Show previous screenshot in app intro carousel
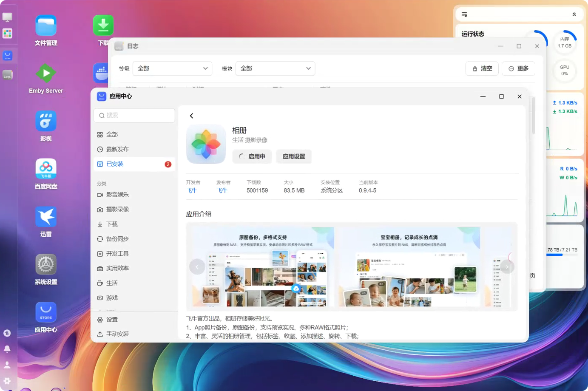 tap(197, 267)
